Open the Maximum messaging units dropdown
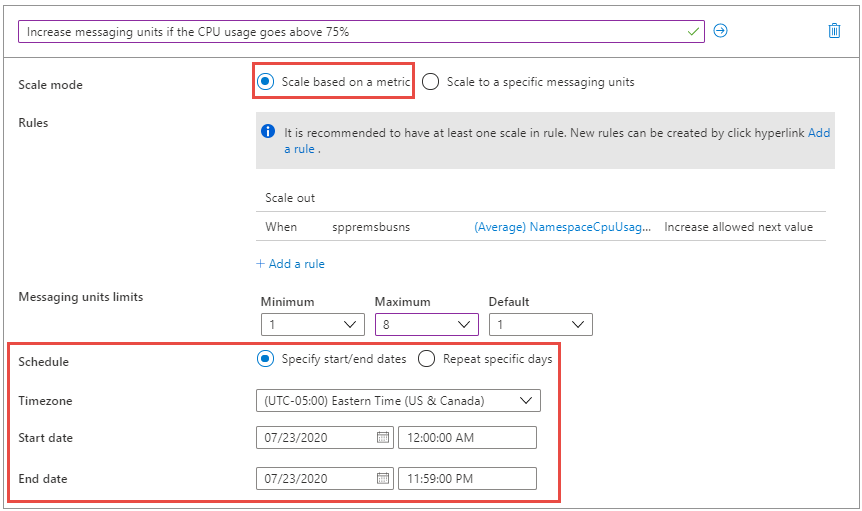Viewport: 862px width, 511px height. click(x=426, y=324)
